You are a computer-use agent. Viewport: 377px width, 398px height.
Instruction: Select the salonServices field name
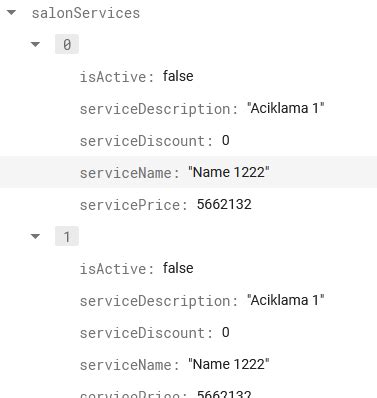(86, 13)
